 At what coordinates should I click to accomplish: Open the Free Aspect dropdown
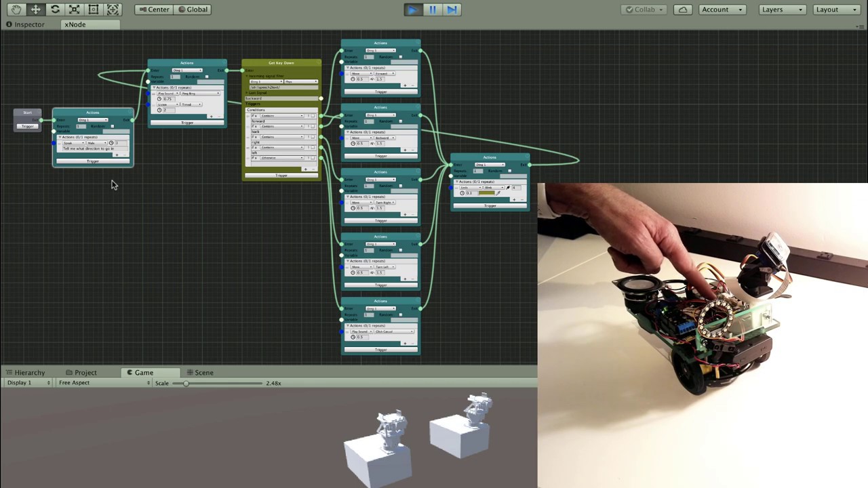104,383
